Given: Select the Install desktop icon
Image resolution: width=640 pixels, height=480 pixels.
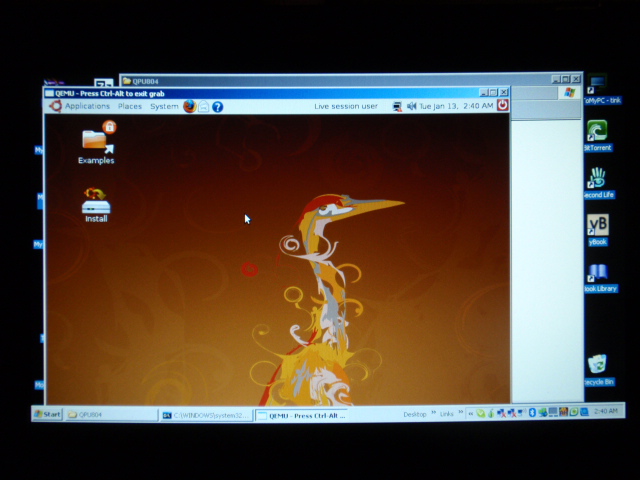Looking at the screenshot, I should tap(96, 205).
